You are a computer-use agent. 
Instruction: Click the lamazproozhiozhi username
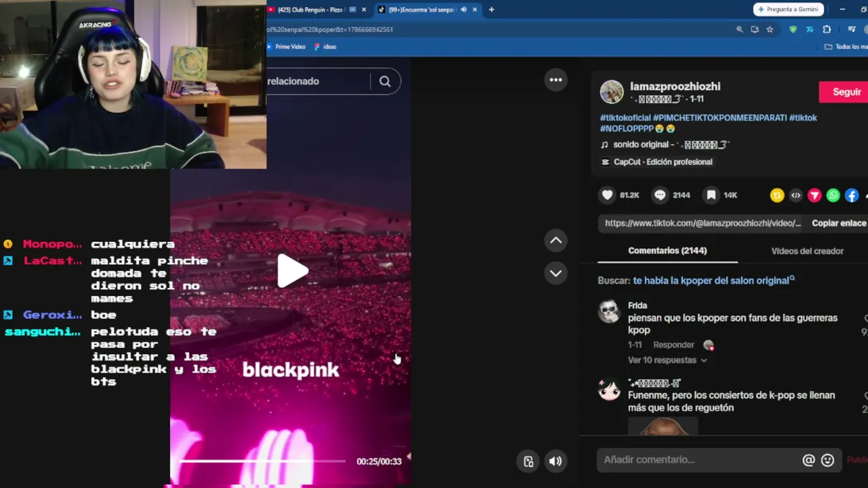675,87
